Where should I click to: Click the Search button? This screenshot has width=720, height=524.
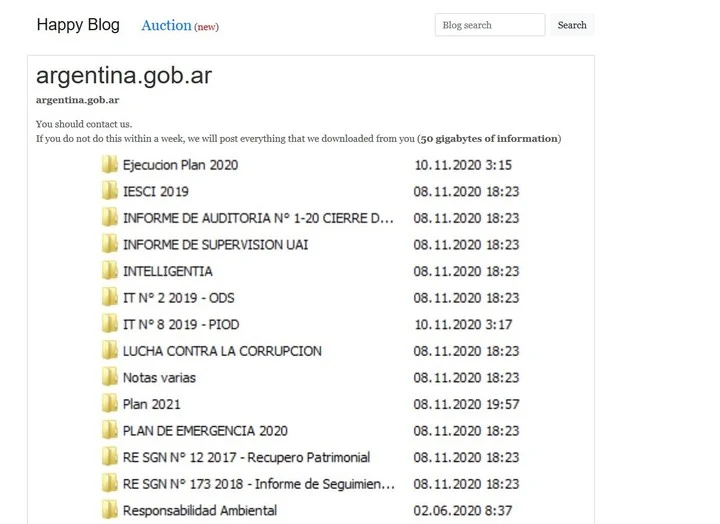click(x=572, y=25)
